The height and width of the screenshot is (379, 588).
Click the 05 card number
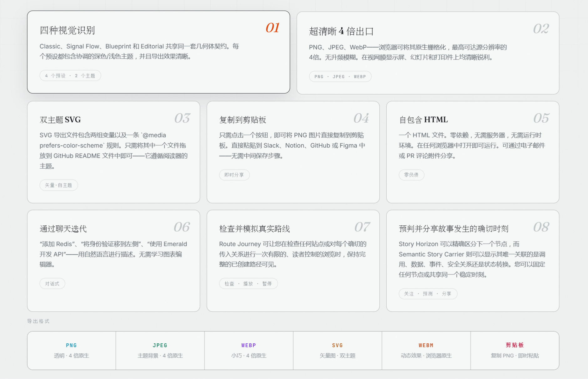(x=541, y=118)
